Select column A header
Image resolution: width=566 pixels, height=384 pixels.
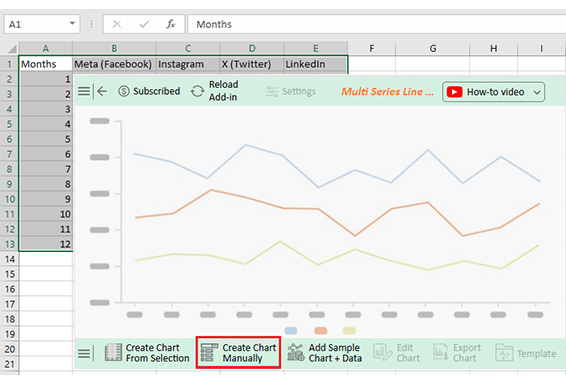click(x=45, y=48)
